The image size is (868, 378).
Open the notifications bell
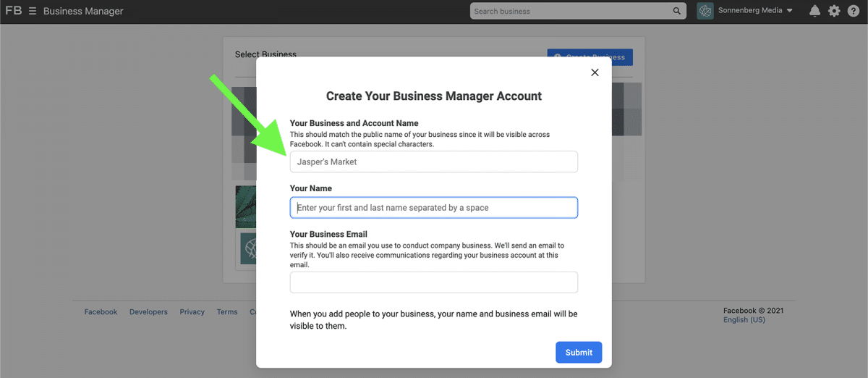pos(815,11)
